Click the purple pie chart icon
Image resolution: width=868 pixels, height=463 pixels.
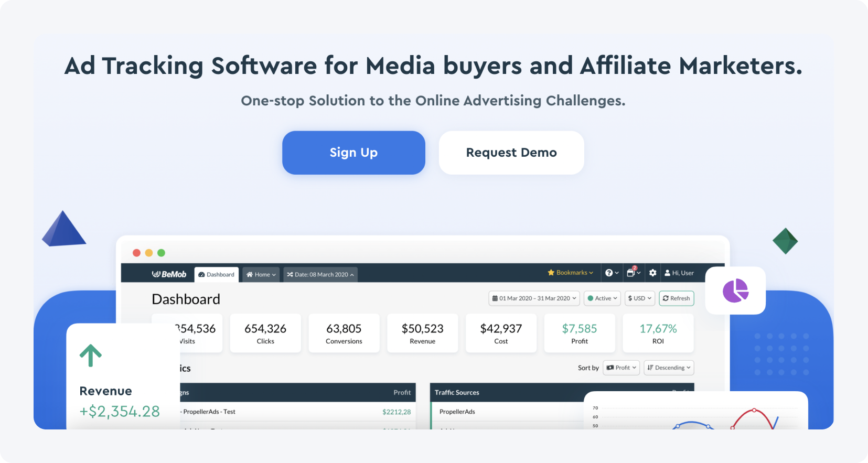click(735, 291)
